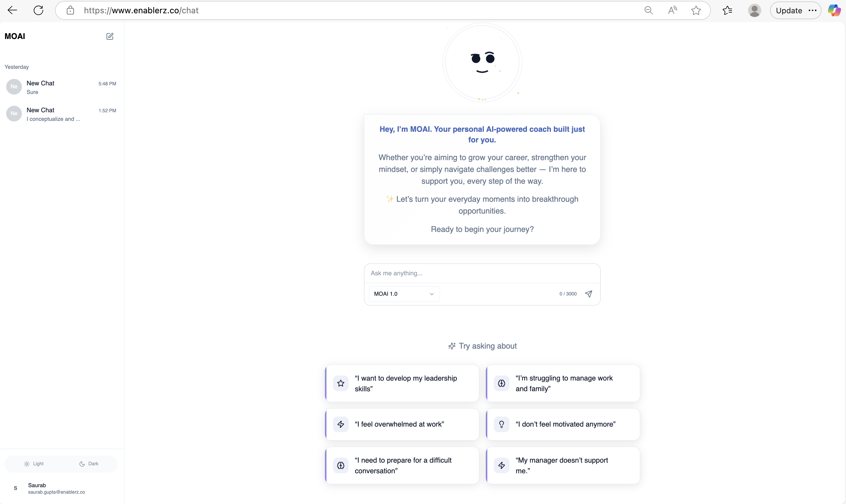Viewport: 846px width, 504px height.
Task: Select "I want to develop my leadership skills" suggestion
Action: tap(402, 383)
